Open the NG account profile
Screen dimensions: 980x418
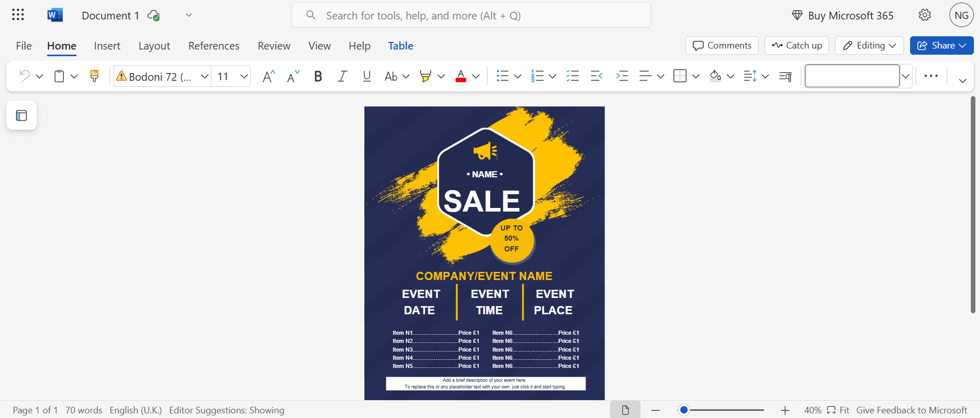pyautogui.click(x=962, y=15)
